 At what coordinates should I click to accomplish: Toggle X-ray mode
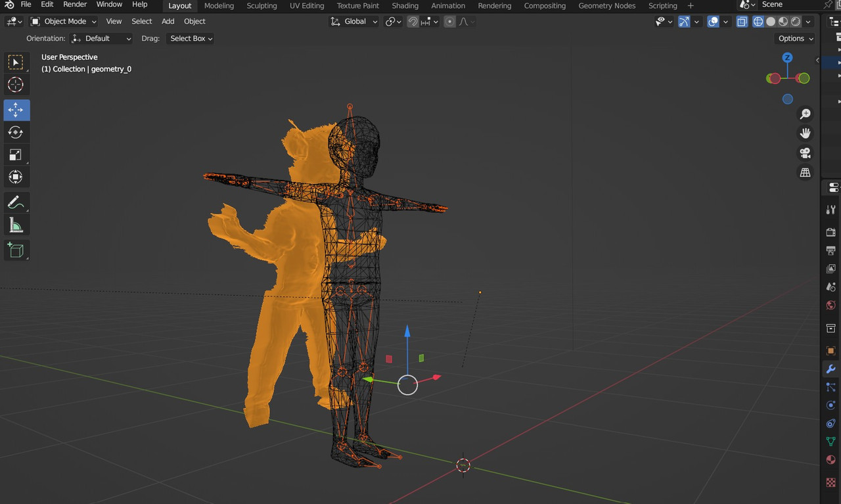742,22
